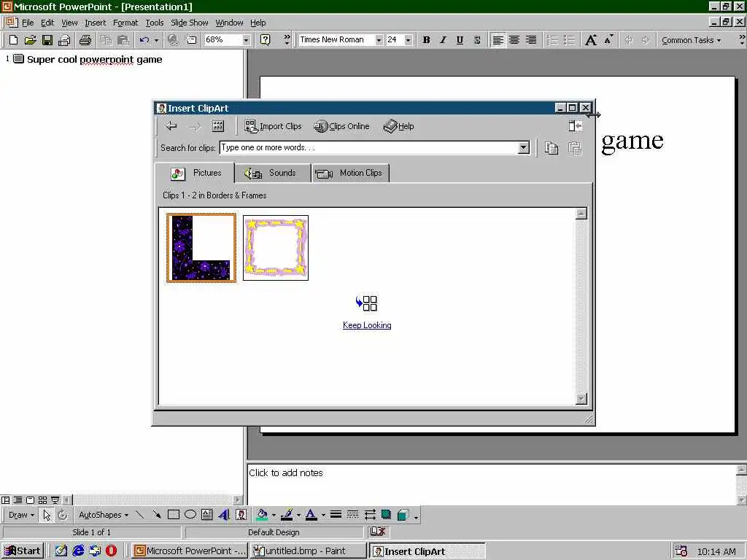Expand the Common Tasks dropdown
This screenshot has width=747, height=560.
click(691, 40)
